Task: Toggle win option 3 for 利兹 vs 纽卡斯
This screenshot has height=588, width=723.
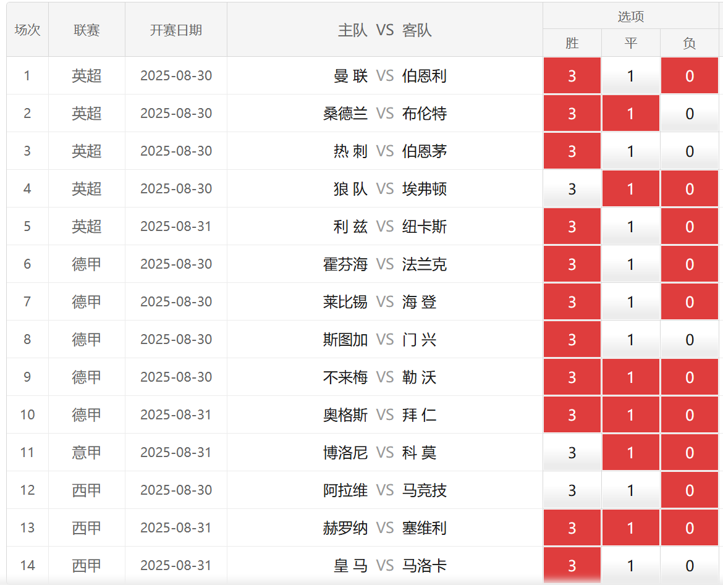Action: tap(572, 226)
